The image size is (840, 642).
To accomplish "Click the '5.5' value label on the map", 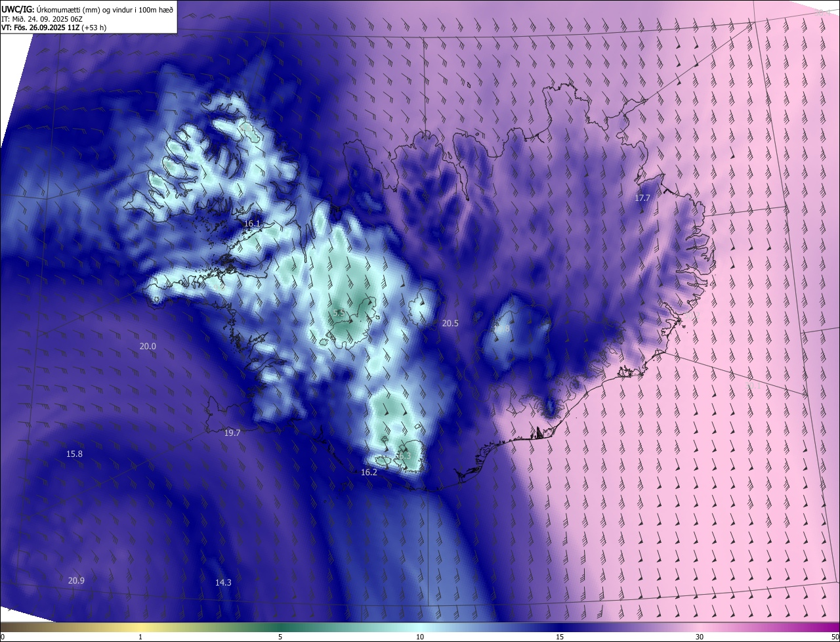I will pyautogui.click(x=339, y=314).
